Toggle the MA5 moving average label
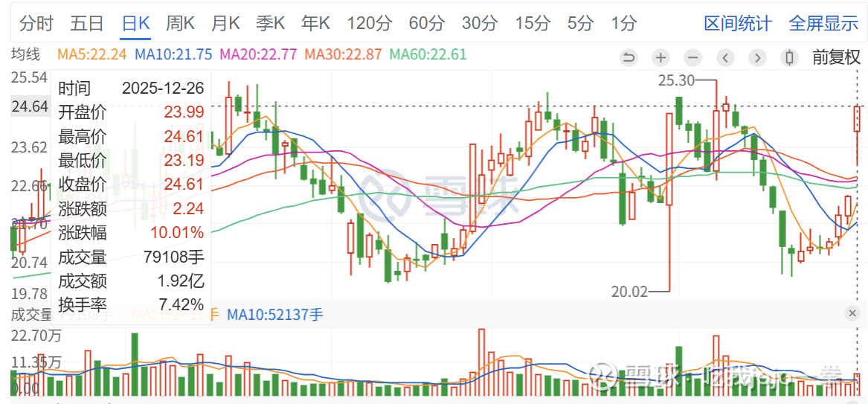Image resolution: width=868 pixels, height=404 pixels. (92, 54)
